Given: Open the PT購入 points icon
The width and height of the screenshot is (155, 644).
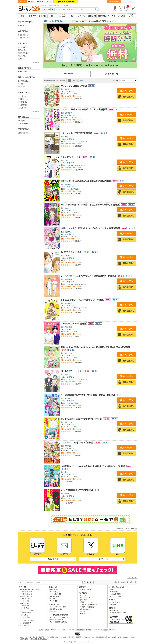Looking at the screenshot, I should coord(127,8).
